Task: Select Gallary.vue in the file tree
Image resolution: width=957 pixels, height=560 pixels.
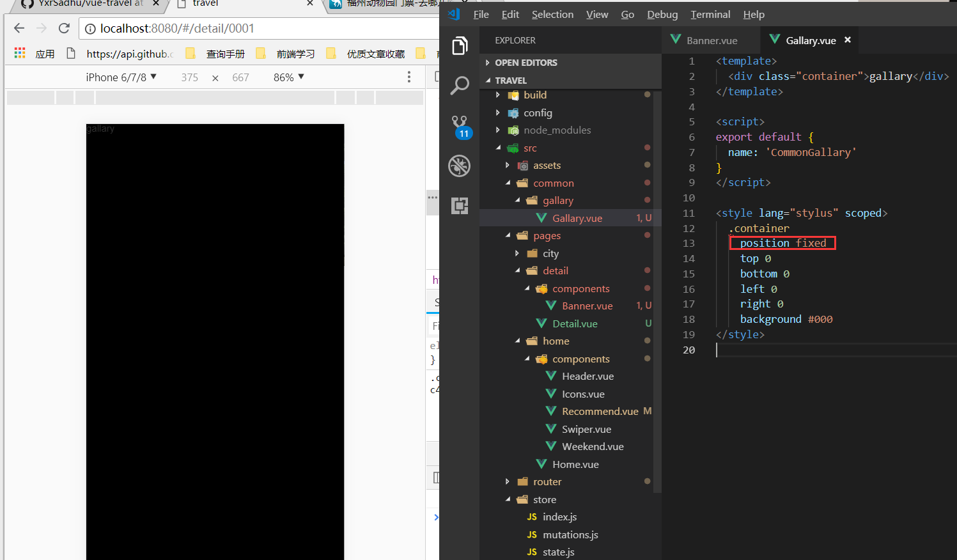Action: 570,218
